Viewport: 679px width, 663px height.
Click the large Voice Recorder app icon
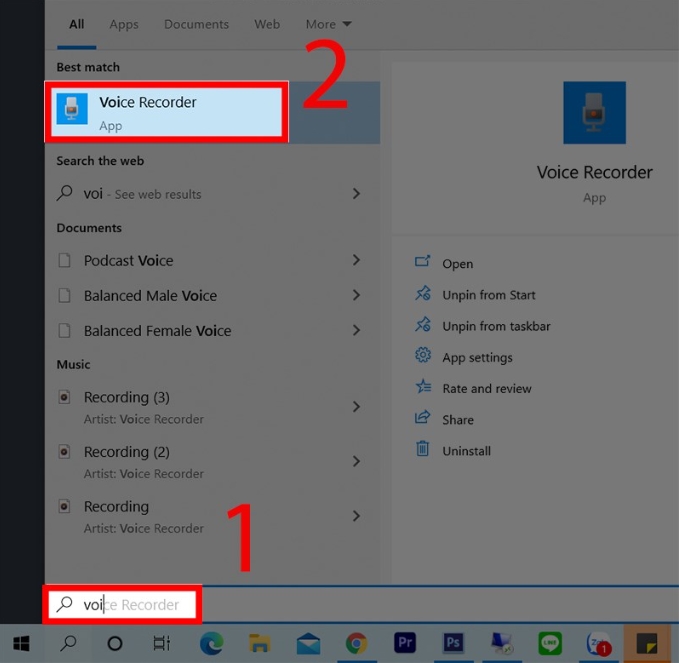594,113
